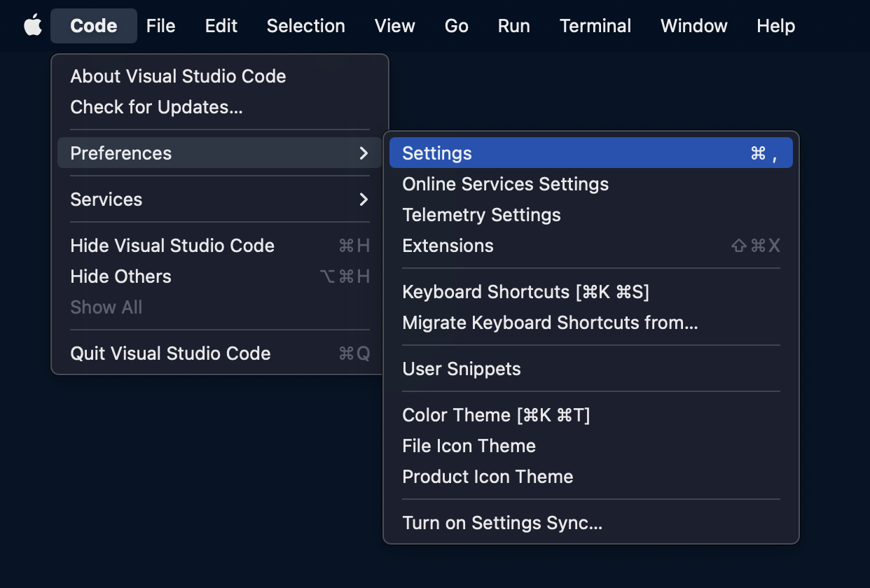Choose Migrate Keyboard Shortcuts from…
Screen dimensions: 870x588
[x=591, y=323]
